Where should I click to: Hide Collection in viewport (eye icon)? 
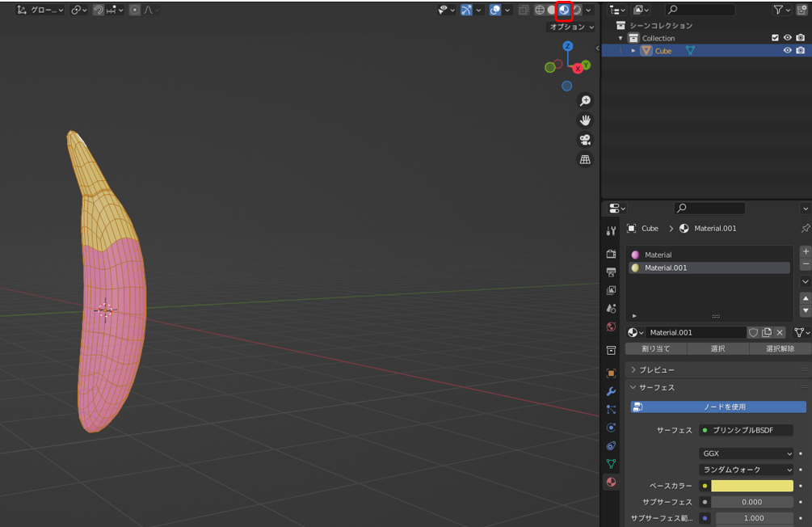coord(787,38)
